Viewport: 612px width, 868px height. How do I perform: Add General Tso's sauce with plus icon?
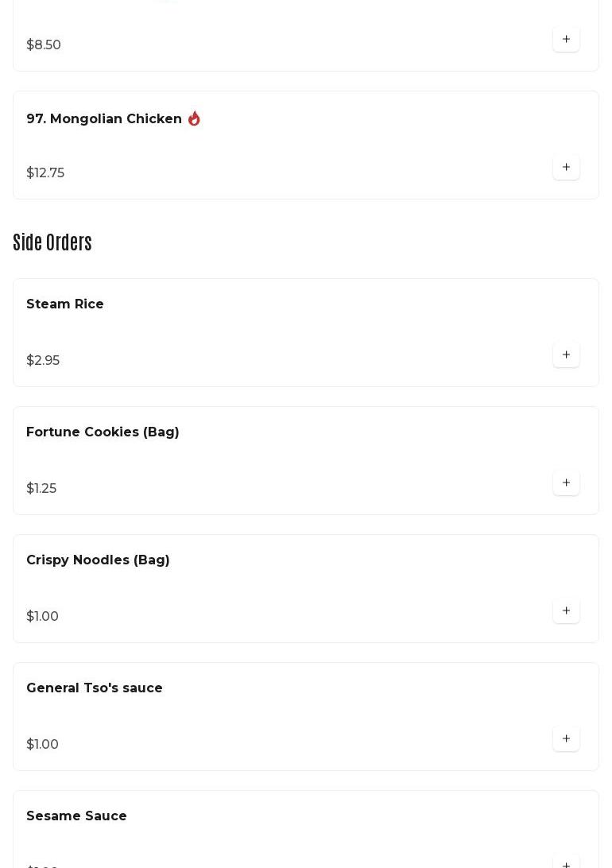tap(566, 738)
